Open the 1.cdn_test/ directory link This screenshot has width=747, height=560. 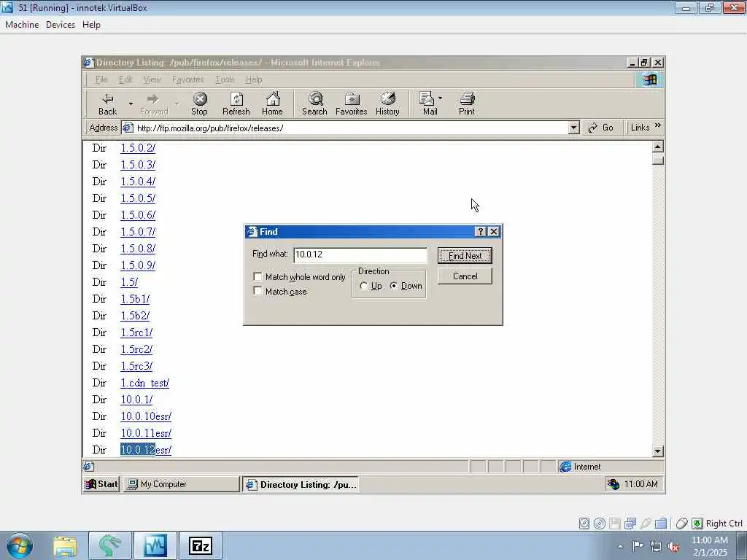[145, 383]
